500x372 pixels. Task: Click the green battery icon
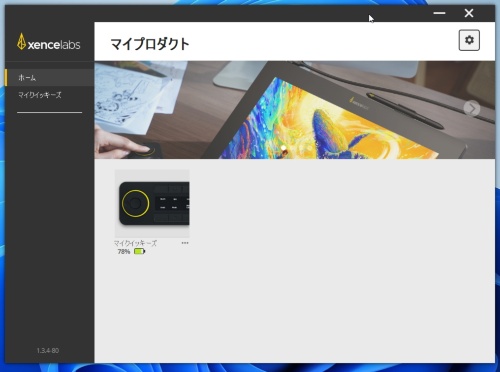[x=139, y=251]
